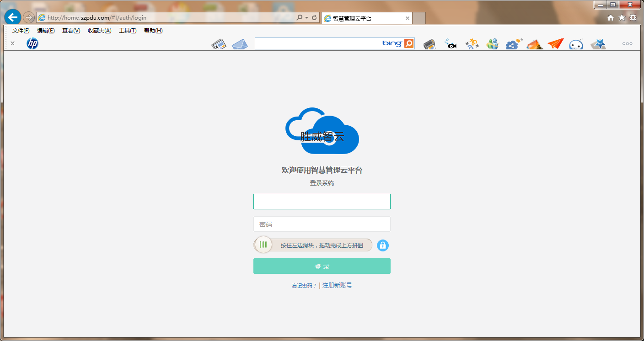
Task: Click the 密码 password field
Action: (322, 224)
